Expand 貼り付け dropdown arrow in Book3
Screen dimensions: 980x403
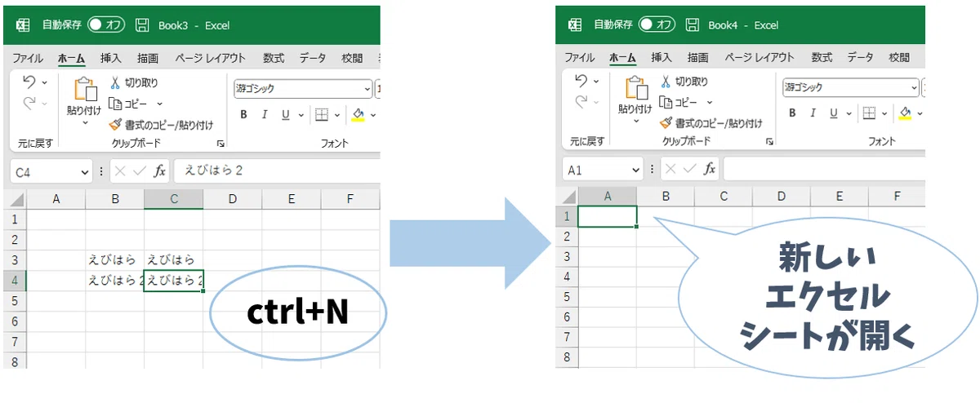click(x=85, y=123)
